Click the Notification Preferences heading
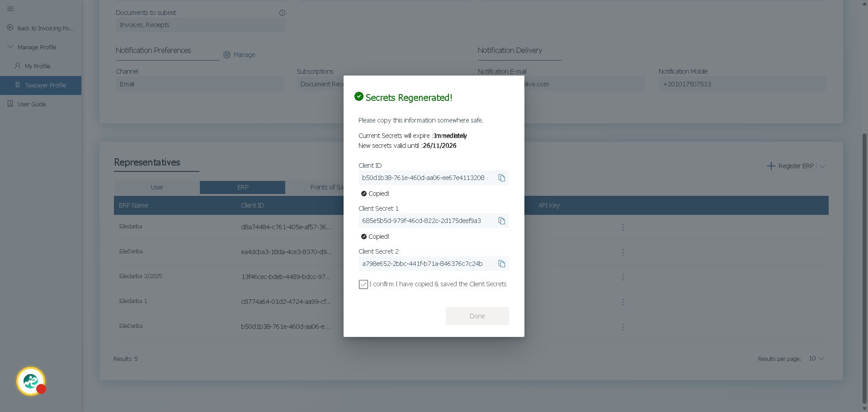 153,50
